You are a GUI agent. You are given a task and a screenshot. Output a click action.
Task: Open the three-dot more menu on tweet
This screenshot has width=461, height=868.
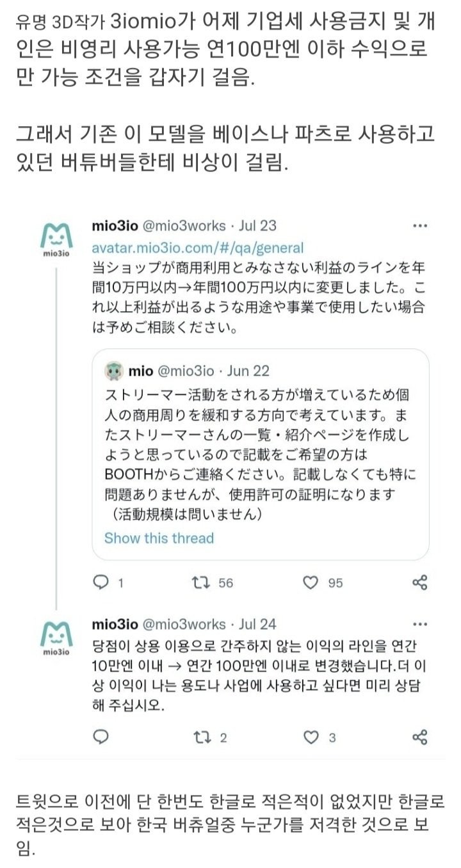[420, 226]
